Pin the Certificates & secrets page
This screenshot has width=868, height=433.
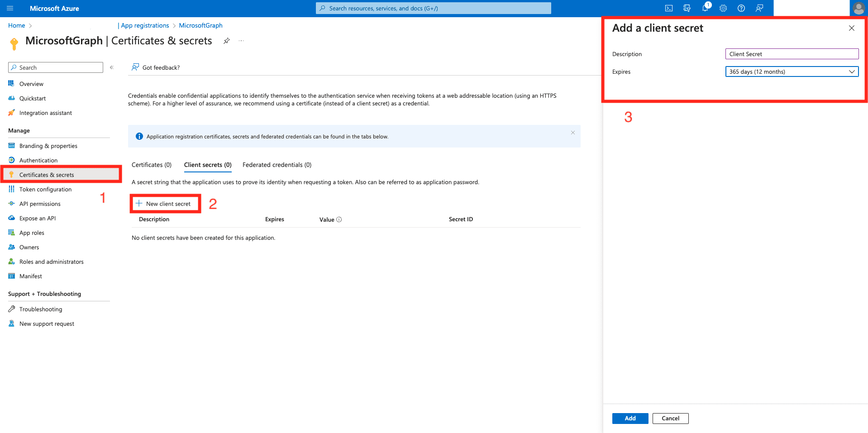click(227, 41)
